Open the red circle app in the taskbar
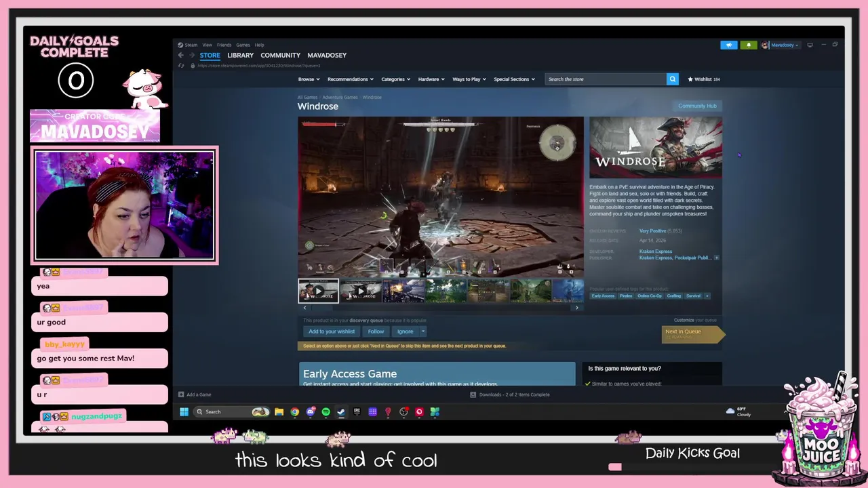Viewport: 868px width, 488px height. point(419,411)
